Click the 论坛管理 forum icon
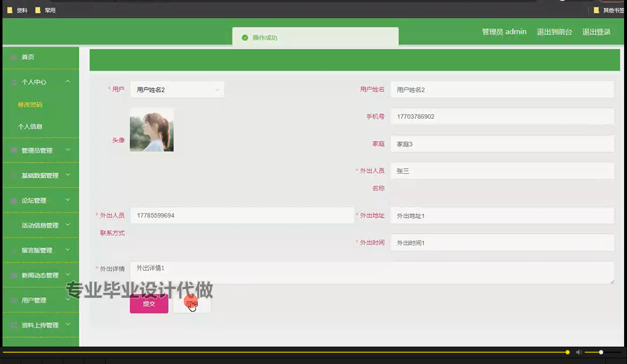This screenshot has height=364, width=627. pos(14,200)
